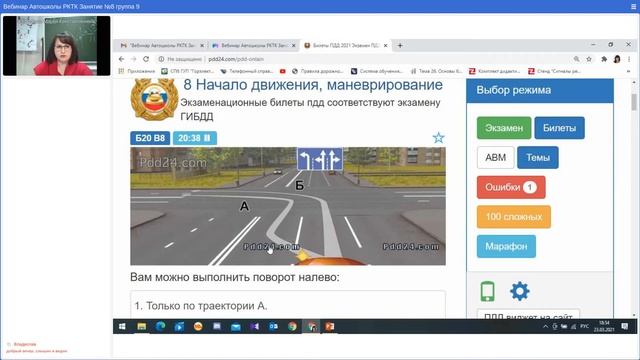640x360 pixels.
Task: Start exam mode with green Экзамен button
Action: tap(504, 128)
